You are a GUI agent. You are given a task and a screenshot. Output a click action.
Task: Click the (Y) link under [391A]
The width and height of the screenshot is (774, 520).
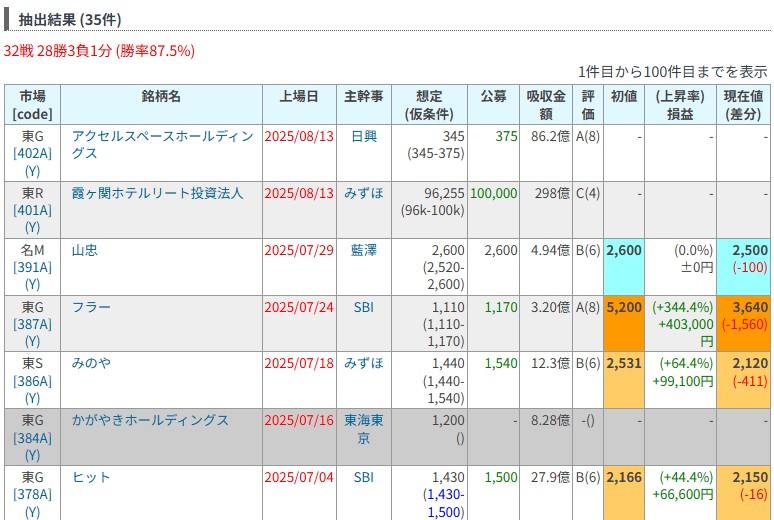(x=32, y=284)
